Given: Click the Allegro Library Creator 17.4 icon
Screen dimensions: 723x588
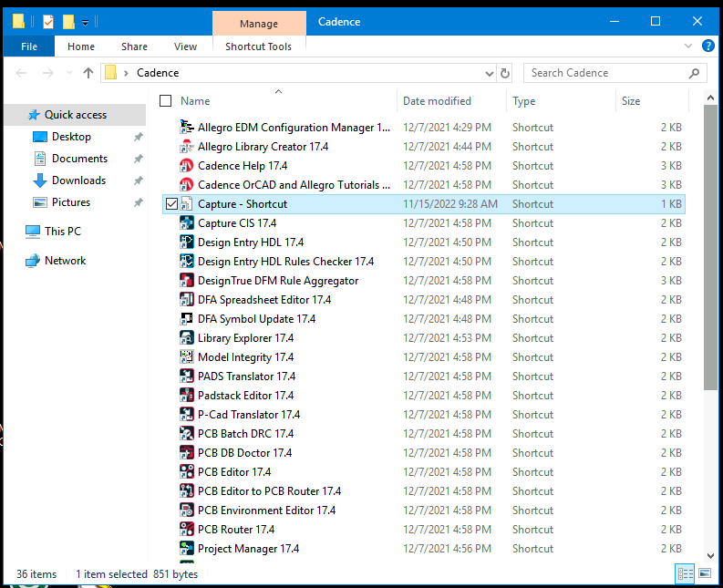Looking at the screenshot, I should (186, 147).
